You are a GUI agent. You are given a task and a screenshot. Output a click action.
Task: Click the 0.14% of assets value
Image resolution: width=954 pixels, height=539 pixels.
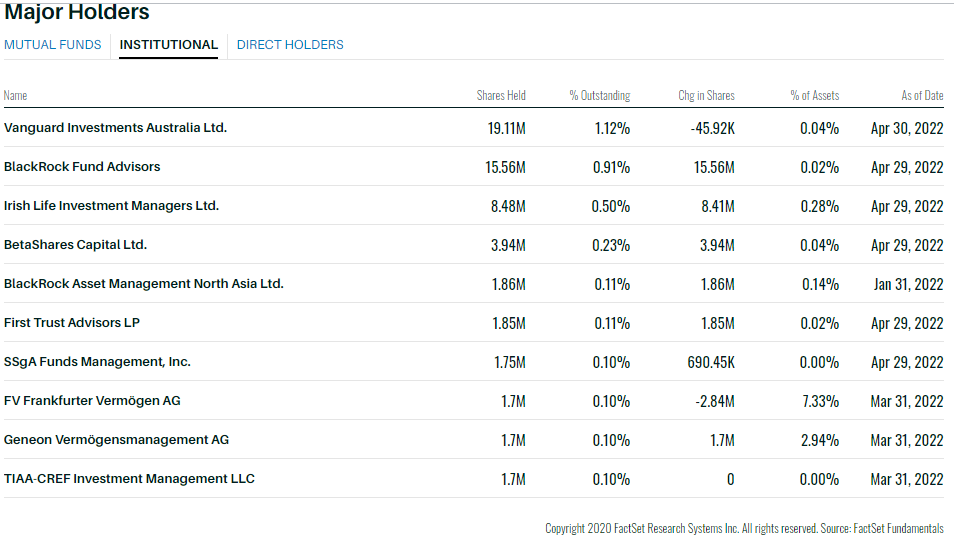tap(820, 284)
